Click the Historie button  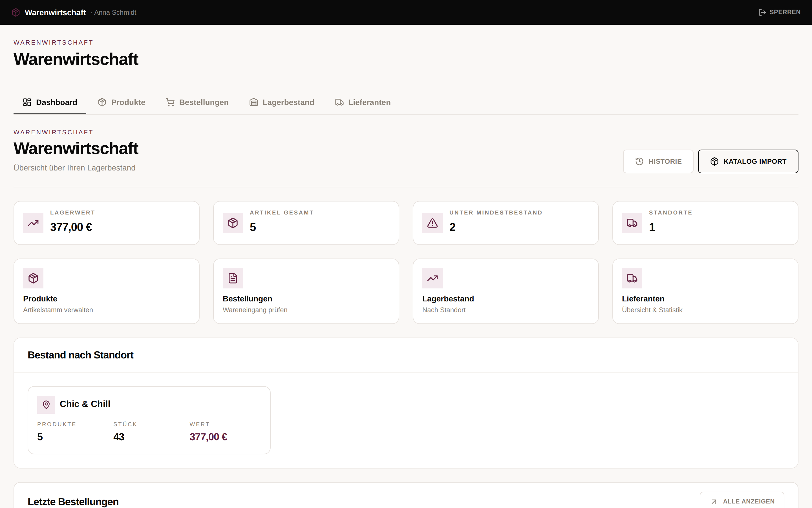pyautogui.click(x=658, y=162)
